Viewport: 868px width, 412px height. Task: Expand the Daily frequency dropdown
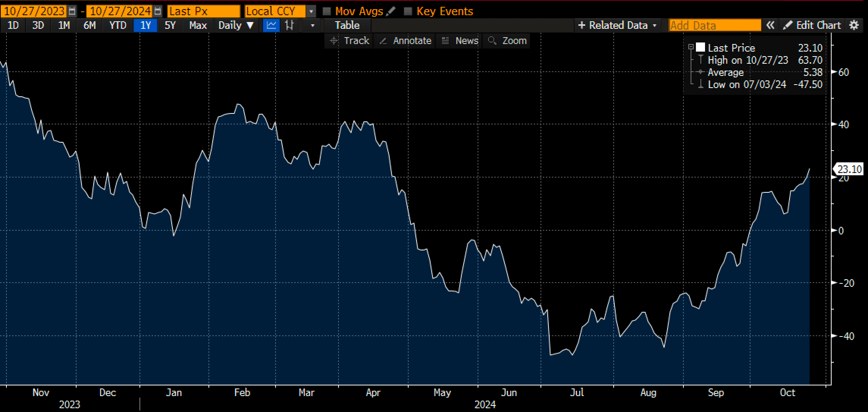tap(236, 25)
